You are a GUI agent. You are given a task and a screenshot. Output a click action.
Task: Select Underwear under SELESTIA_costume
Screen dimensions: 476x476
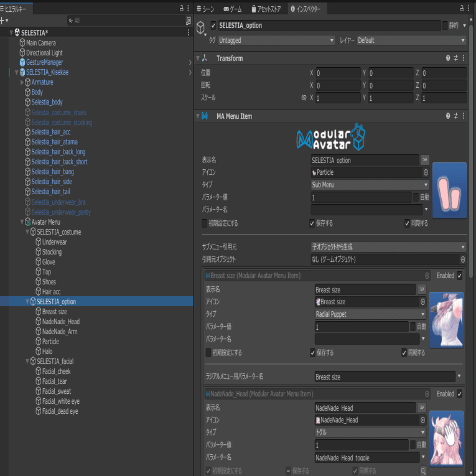(54, 242)
